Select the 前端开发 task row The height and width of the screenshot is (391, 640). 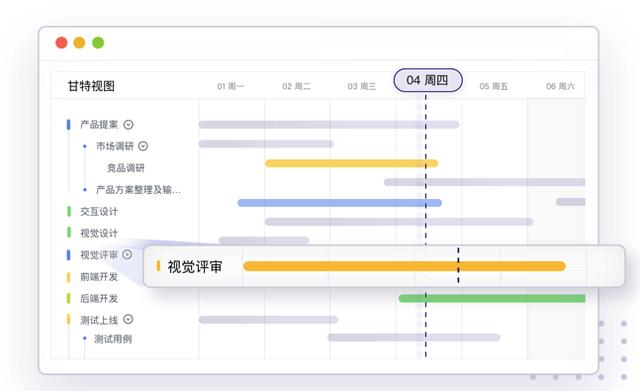(99, 277)
